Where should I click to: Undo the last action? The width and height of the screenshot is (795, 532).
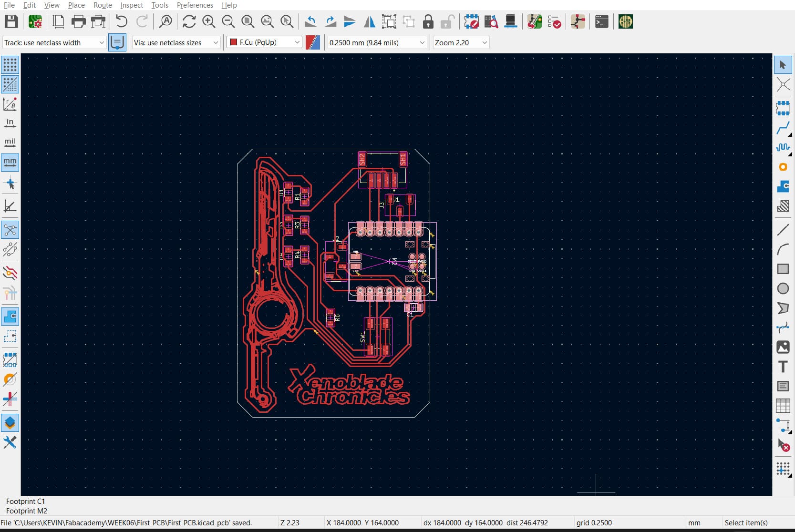tap(121, 21)
